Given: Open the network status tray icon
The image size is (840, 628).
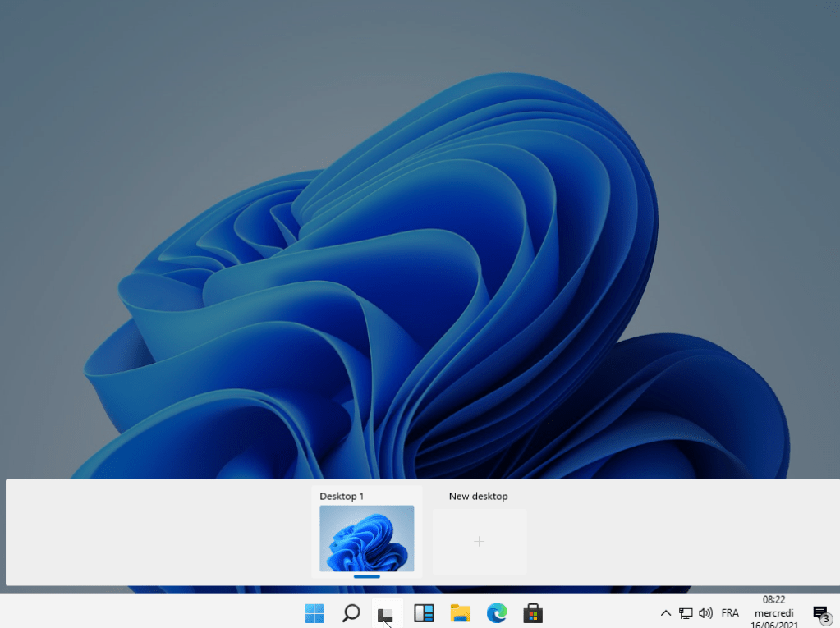Looking at the screenshot, I should point(686,613).
